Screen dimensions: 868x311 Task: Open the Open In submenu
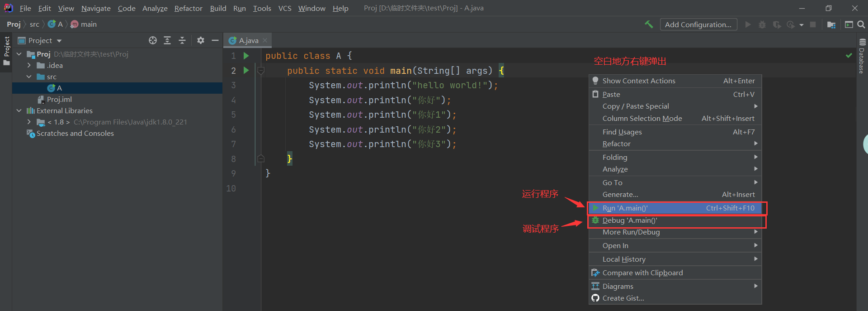click(x=675, y=245)
